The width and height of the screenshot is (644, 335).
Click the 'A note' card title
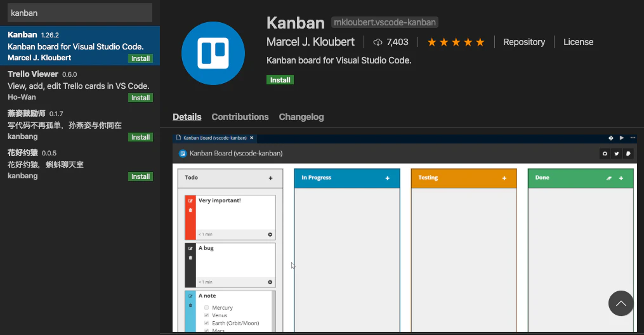(x=207, y=296)
